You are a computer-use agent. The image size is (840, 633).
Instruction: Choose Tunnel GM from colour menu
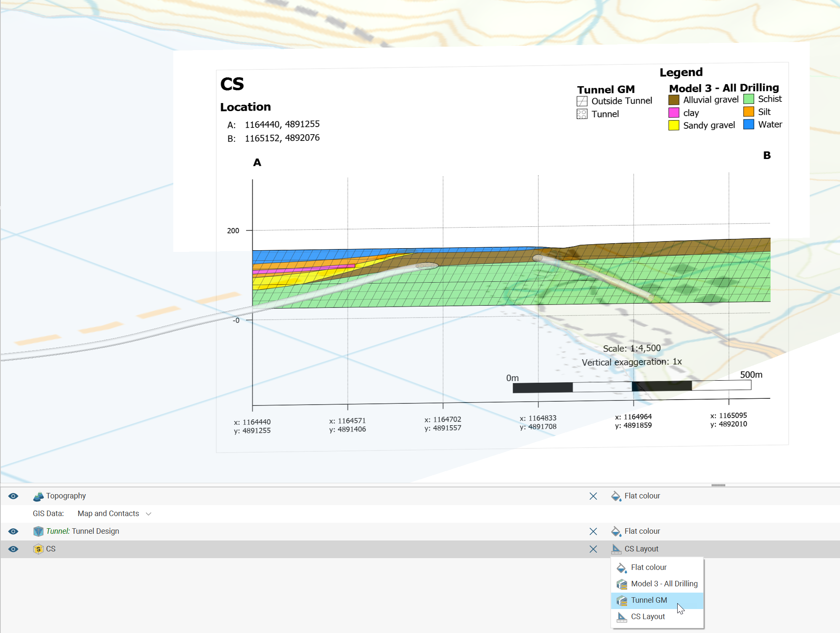click(x=649, y=600)
